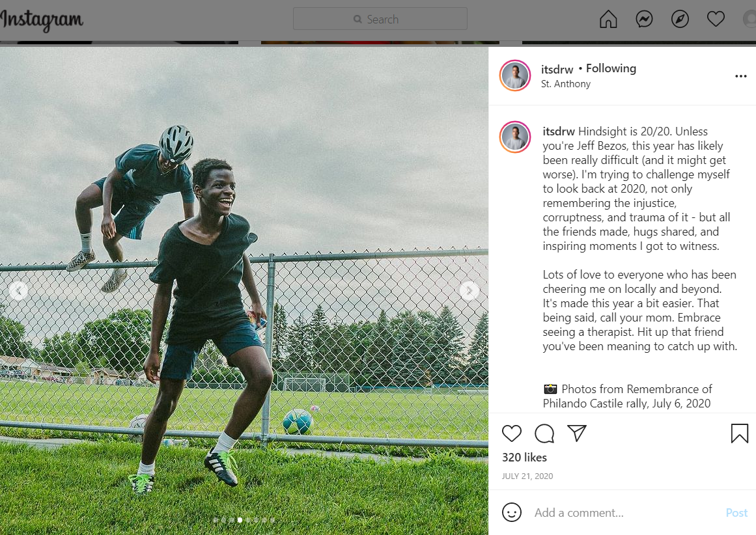This screenshot has height=535, width=756.
Task: Click the Following button next to itsdrw
Action: coord(611,68)
